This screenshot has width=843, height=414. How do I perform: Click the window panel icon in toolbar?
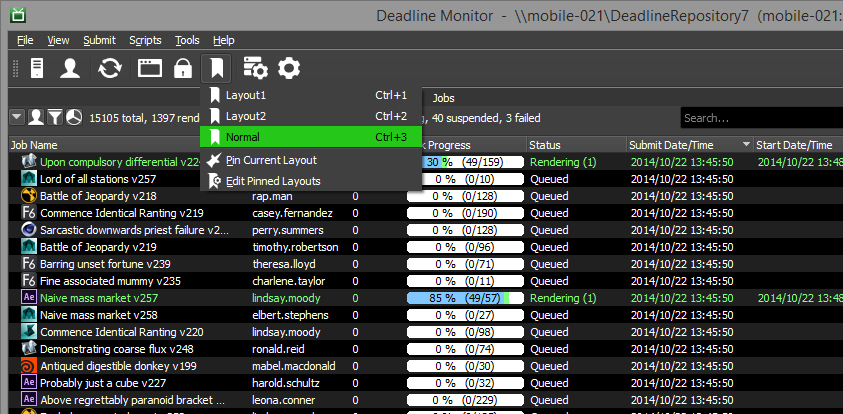tap(150, 68)
